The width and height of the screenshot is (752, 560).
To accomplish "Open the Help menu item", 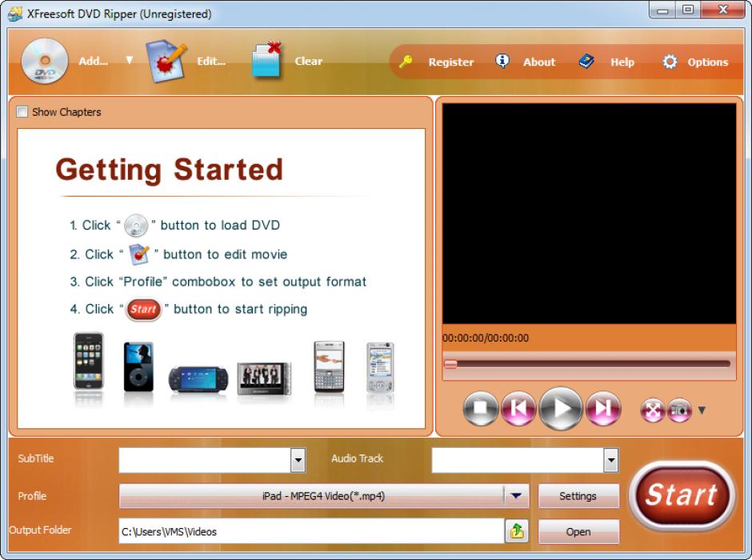I will [x=622, y=62].
